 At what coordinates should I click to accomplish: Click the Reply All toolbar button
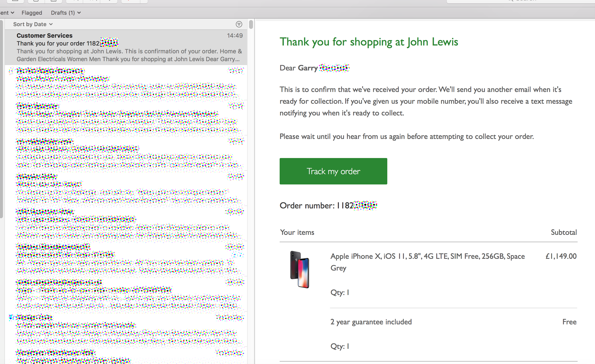pyautogui.click(x=92, y=1)
